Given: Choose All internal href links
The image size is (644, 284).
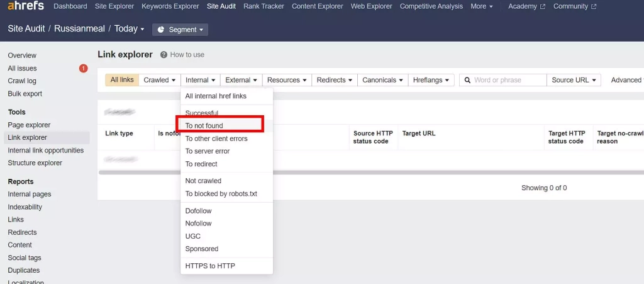Looking at the screenshot, I should 226,96.
